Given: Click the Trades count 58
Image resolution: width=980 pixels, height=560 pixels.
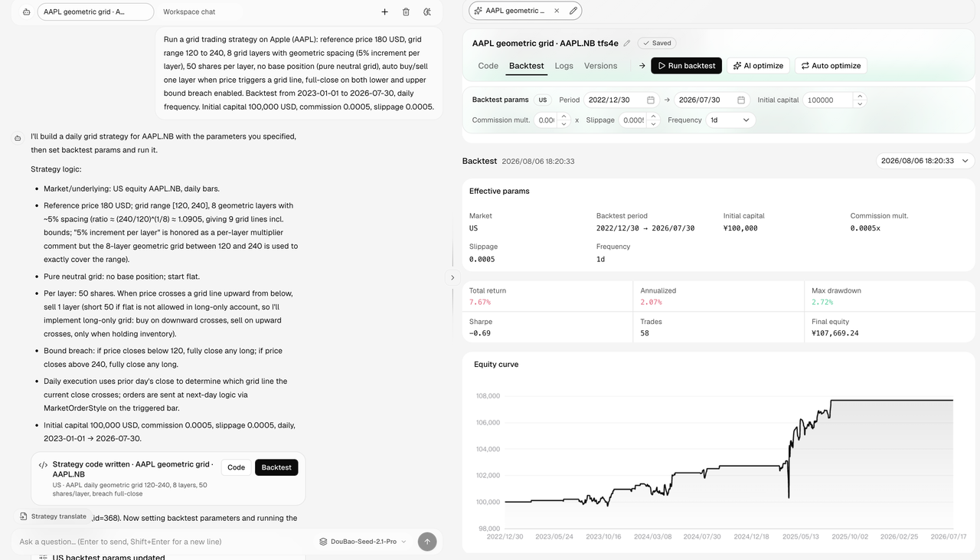Looking at the screenshot, I should pos(645,333).
